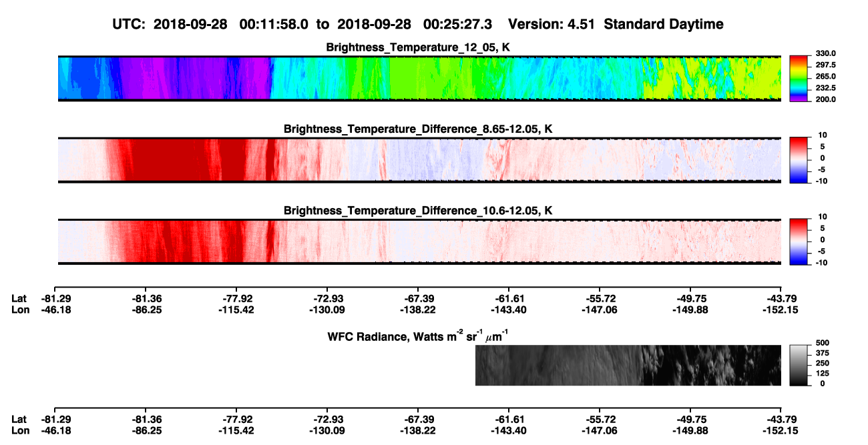The height and width of the screenshot is (445, 868).
Task: Click the "330.0" colorbar maximum label
Action: 826,53
